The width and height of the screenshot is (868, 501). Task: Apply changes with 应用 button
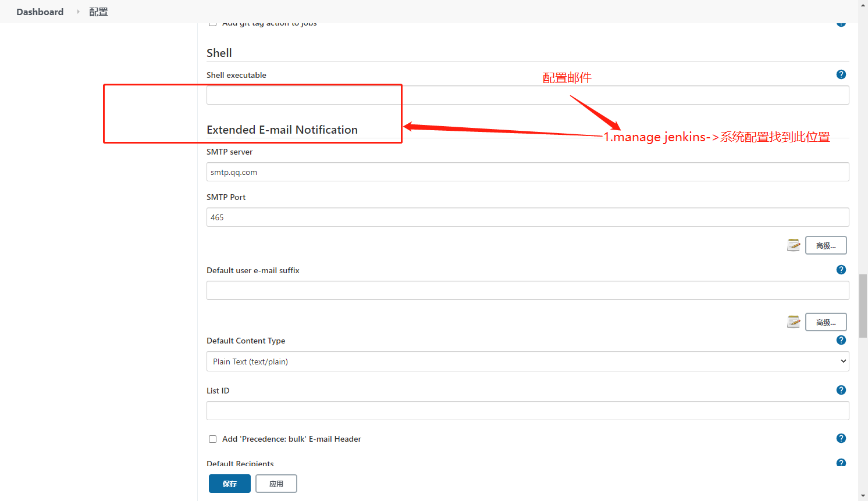click(276, 484)
